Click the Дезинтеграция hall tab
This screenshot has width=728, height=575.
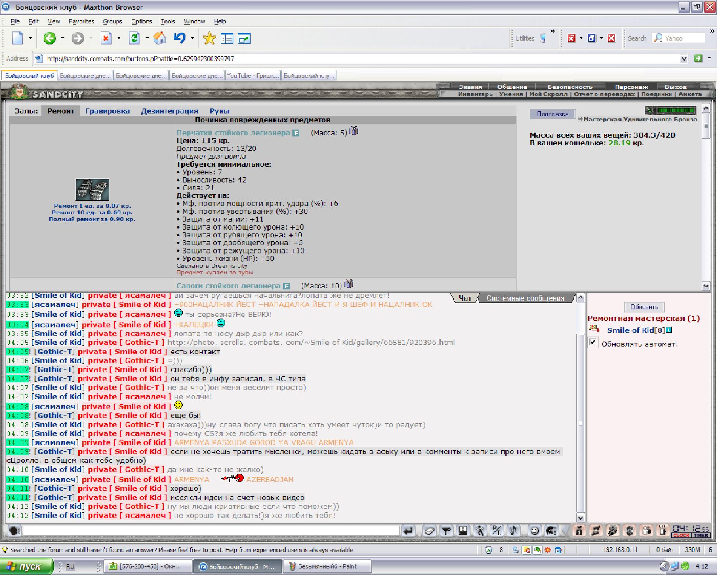coord(169,111)
